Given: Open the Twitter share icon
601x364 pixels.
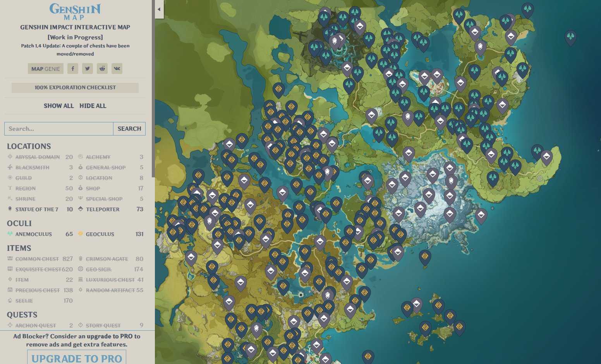Looking at the screenshot, I should coord(88,69).
